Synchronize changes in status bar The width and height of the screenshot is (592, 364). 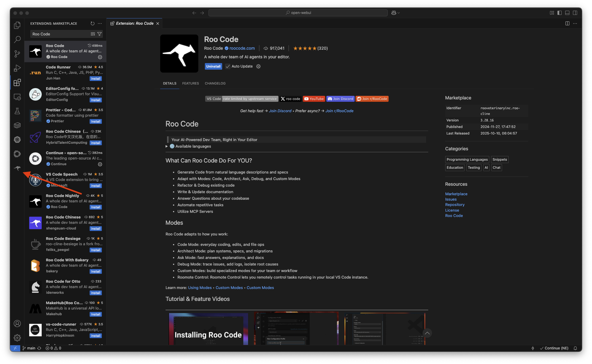point(39,348)
